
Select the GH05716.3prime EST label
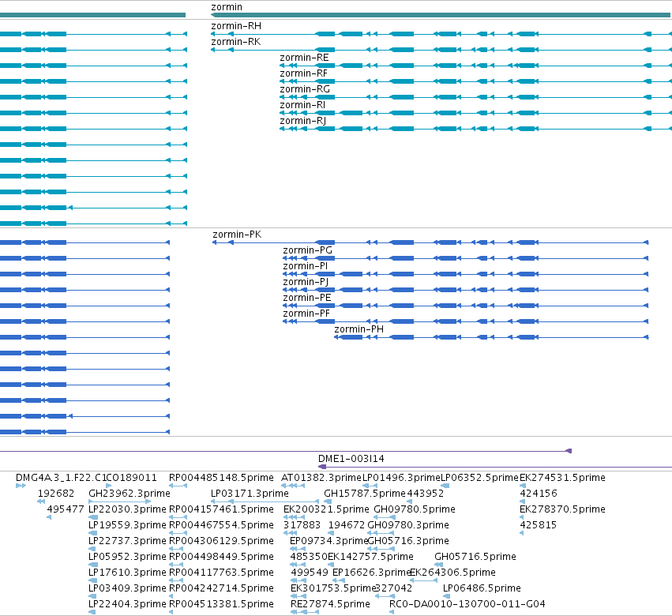408,542
